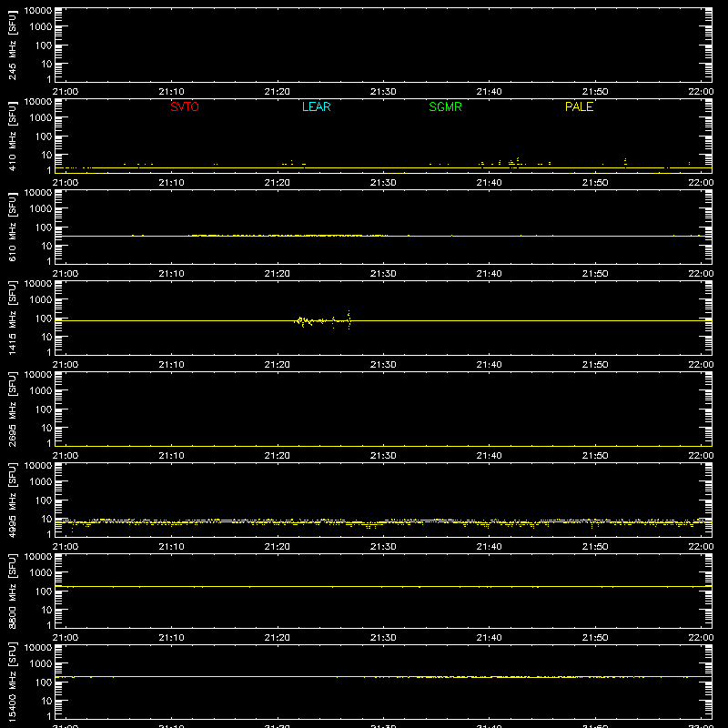The image size is (728, 728).
Task: Click 21:50 tick label under 4995 MHz plot
Action: point(595,547)
